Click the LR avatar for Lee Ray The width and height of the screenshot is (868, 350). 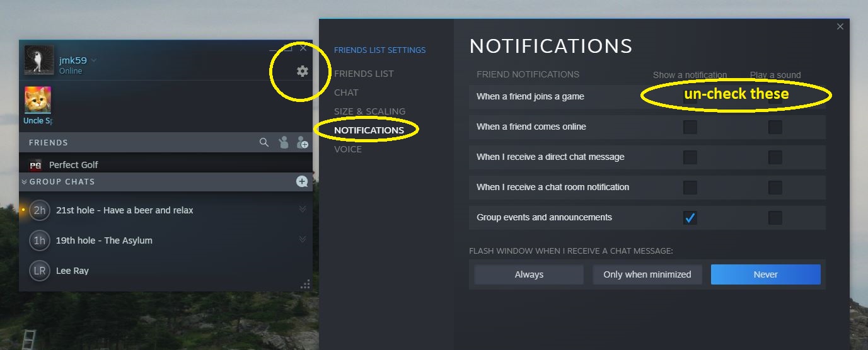pos(39,271)
